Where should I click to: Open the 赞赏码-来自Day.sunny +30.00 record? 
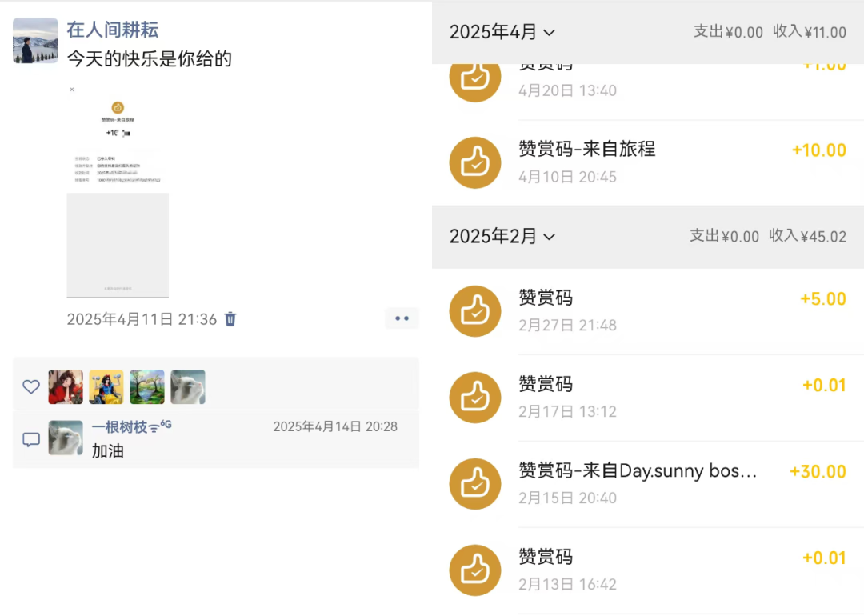656,483
